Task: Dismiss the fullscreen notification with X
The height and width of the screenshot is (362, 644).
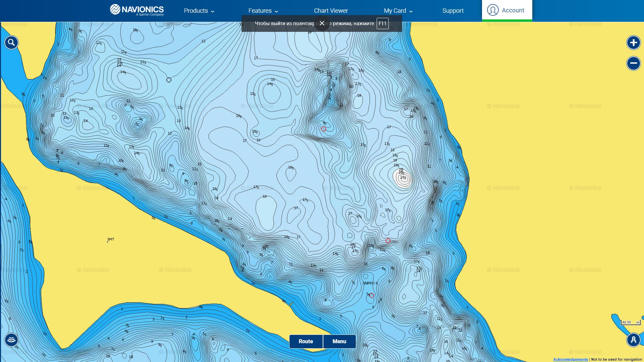Action: pyautogui.click(x=322, y=23)
